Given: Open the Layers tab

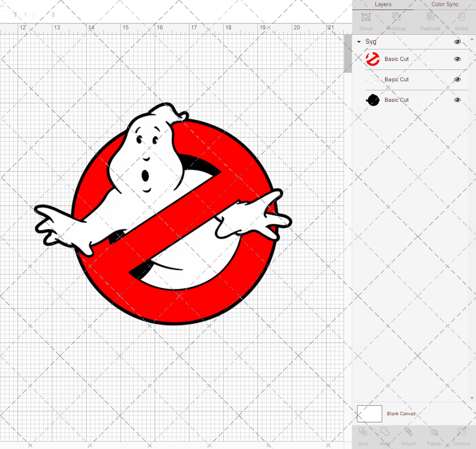Looking at the screenshot, I should pos(383,4).
